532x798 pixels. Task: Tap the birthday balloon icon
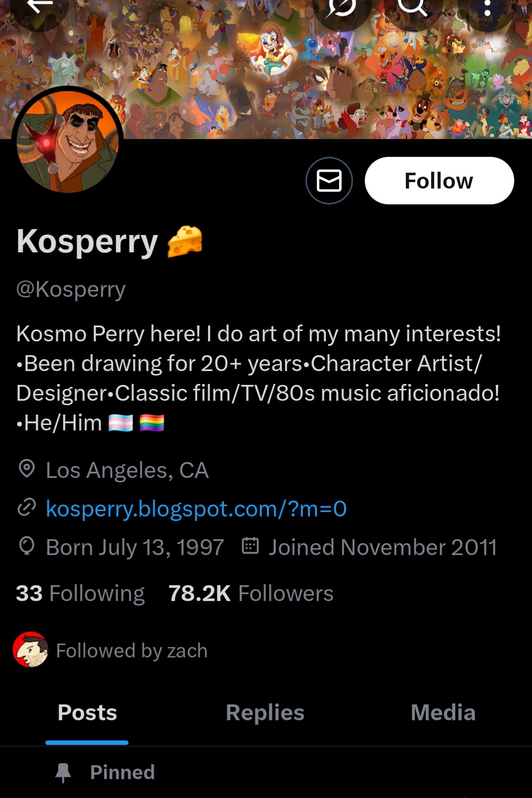pyautogui.click(x=27, y=546)
